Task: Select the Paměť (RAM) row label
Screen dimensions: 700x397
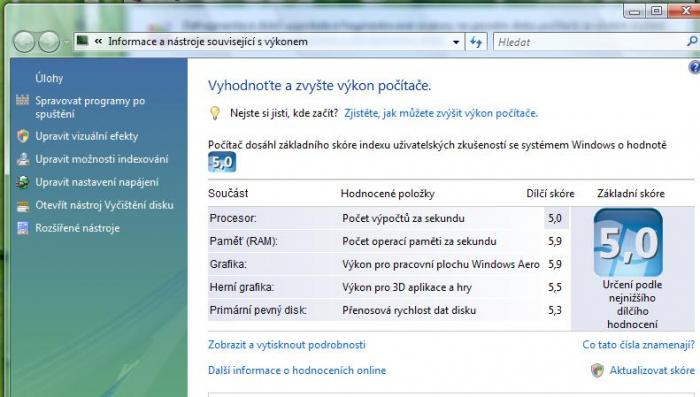Action: coord(243,242)
